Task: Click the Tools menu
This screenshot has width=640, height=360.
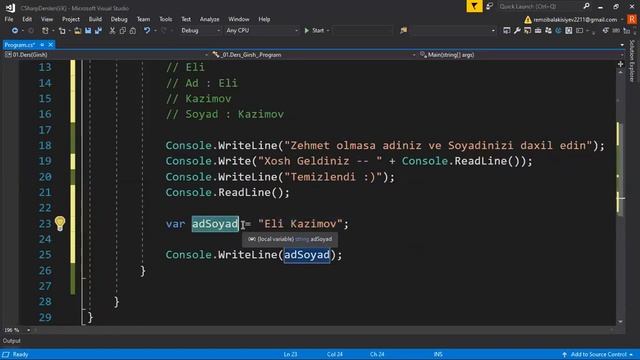Action: coord(165,19)
